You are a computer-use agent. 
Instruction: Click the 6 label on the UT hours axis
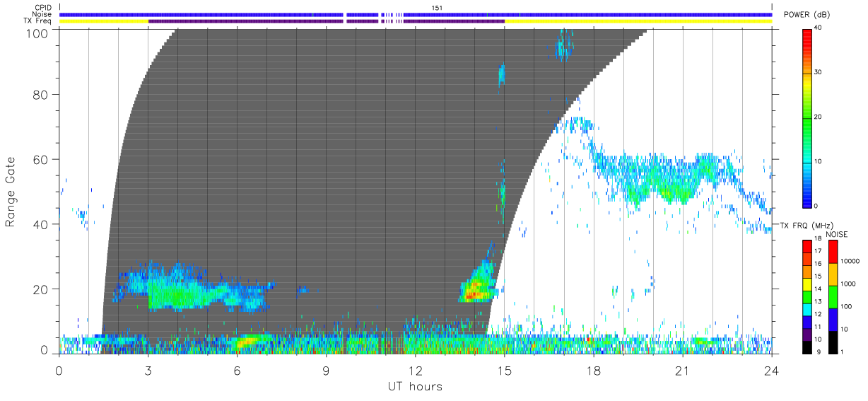click(x=237, y=371)
